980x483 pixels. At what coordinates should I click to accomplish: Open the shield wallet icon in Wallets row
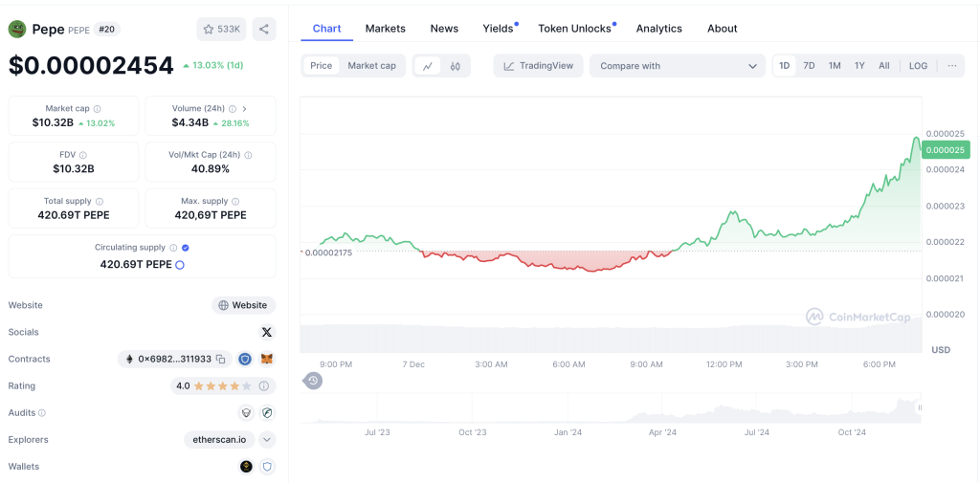(268, 467)
